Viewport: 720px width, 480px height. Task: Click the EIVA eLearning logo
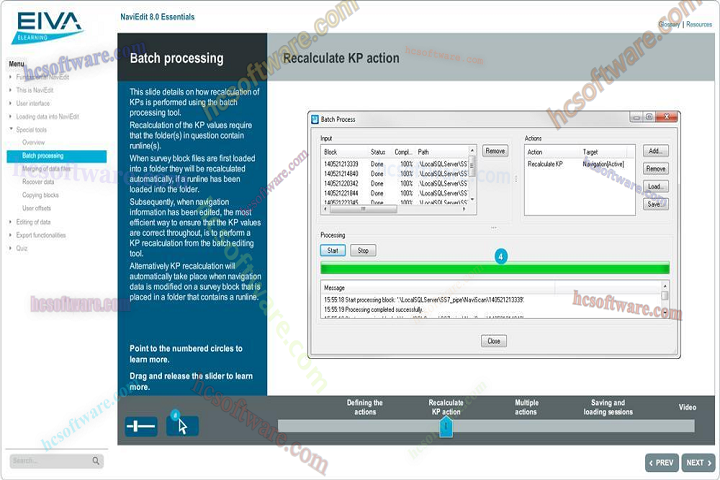pyautogui.click(x=48, y=28)
